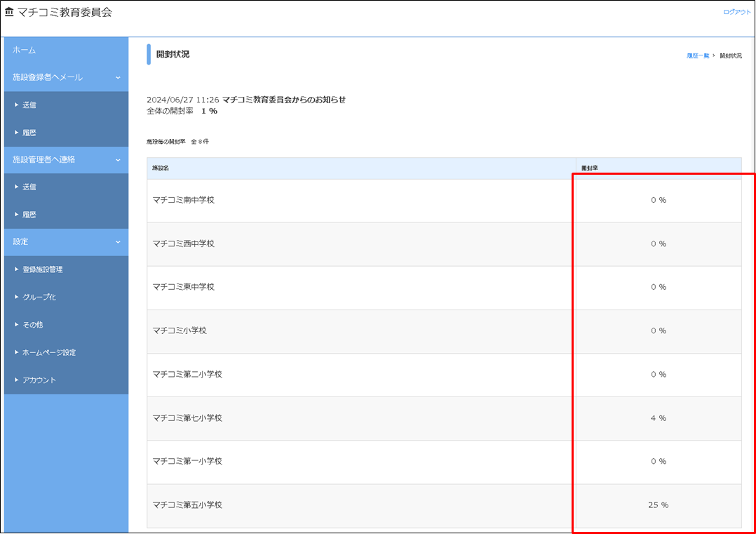
Task: Click the 施設管理者へ連絡 menu header
Action: click(66, 160)
